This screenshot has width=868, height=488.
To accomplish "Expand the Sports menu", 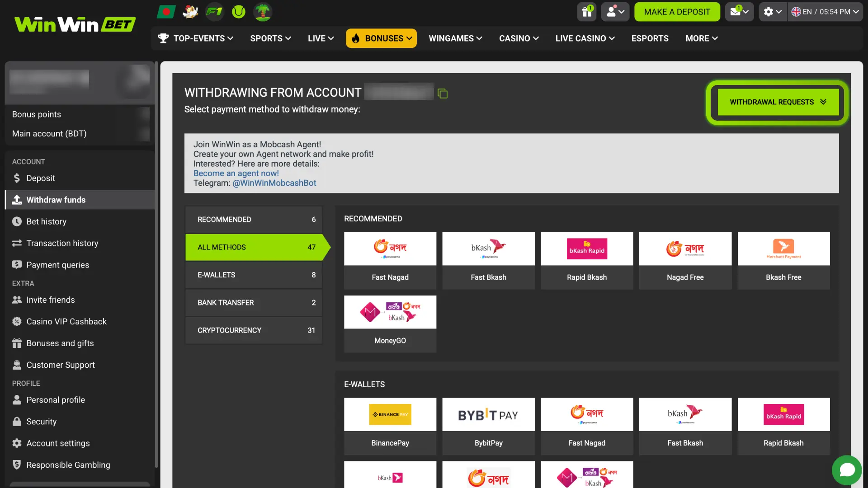I will [x=270, y=38].
